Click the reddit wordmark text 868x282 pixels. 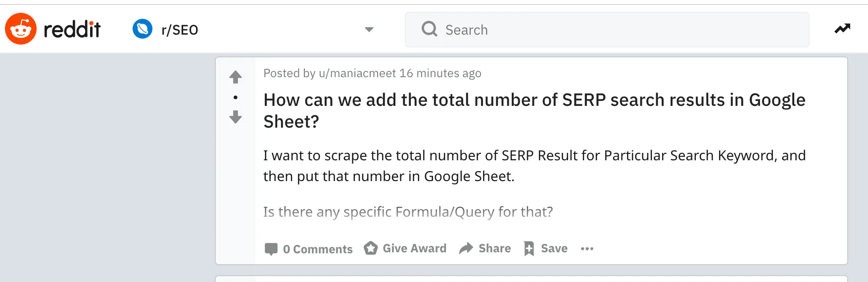click(x=72, y=30)
